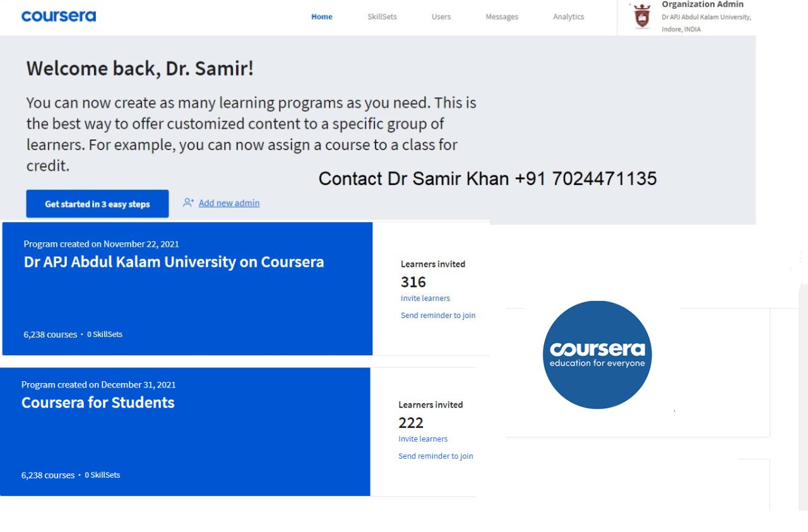Click 0 SkillSets in Abdul Kalam University card
The image size is (808, 532).
coord(105,334)
